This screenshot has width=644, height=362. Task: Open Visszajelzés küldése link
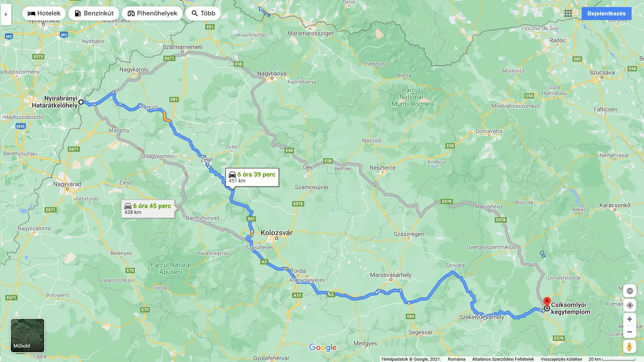(x=561, y=359)
